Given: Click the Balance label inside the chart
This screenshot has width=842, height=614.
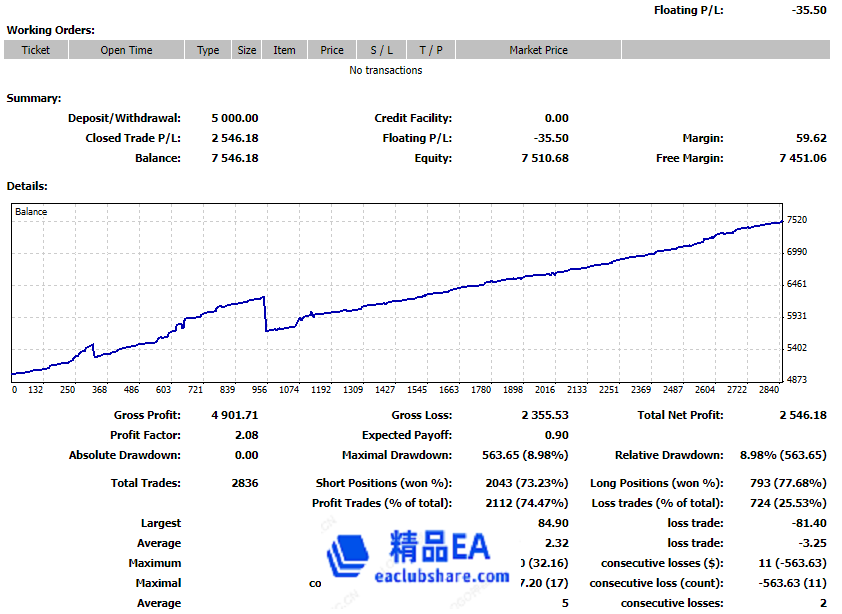Looking at the screenshot, I should point(33,211).
